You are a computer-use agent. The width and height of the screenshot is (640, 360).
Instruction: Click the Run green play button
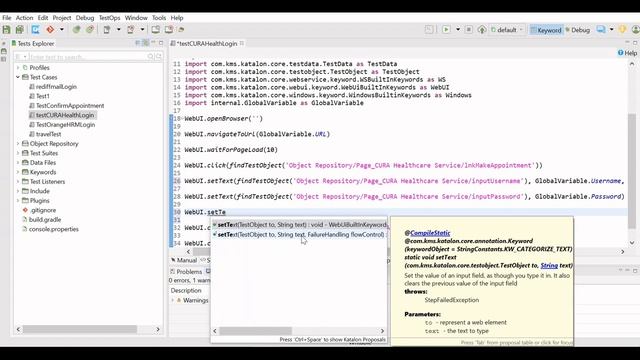pyautogui.click(x=446, y=29)
